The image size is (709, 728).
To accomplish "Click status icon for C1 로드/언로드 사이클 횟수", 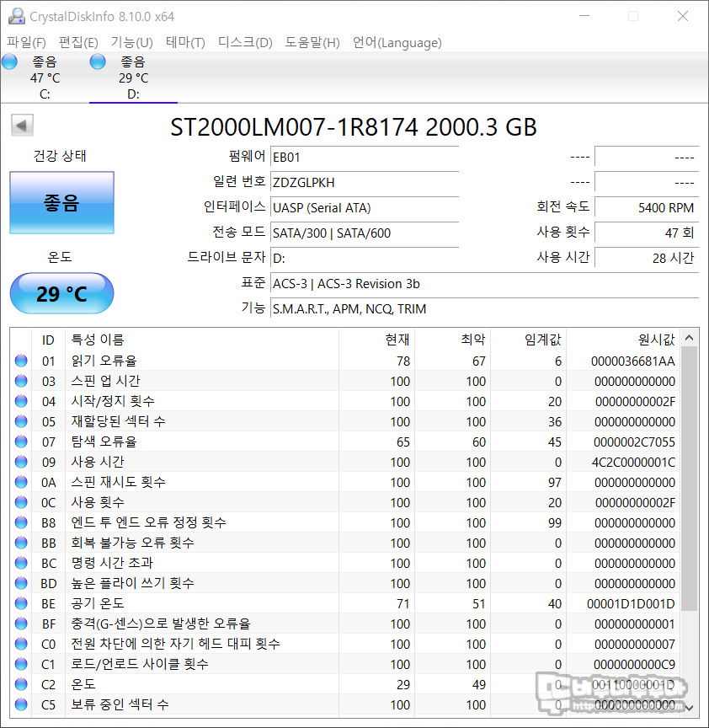I will pyautogui.click(x=21, y=665).
